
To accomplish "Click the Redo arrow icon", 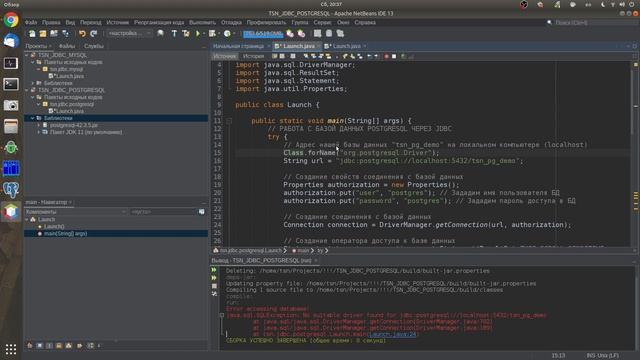I will (93, 33).
